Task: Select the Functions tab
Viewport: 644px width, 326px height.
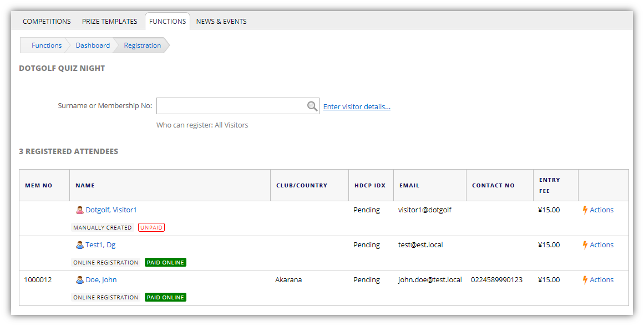Action: pyautogui.click(x=168, y=22)
